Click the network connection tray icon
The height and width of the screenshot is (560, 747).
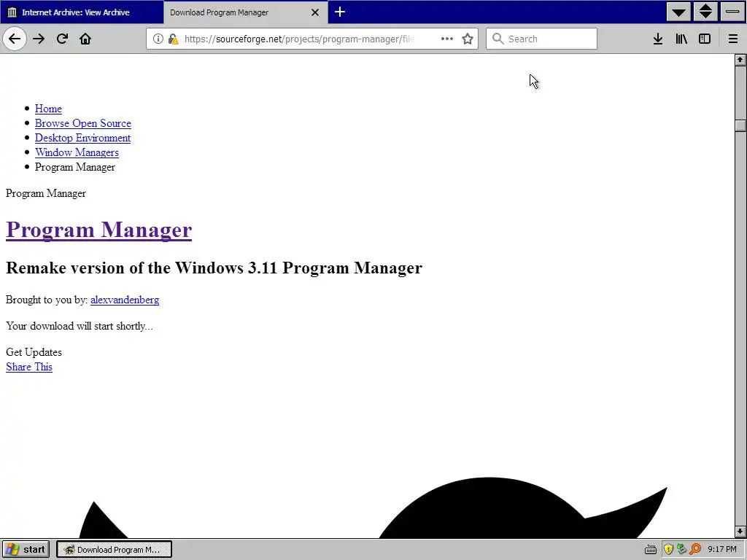coord(682,549)
